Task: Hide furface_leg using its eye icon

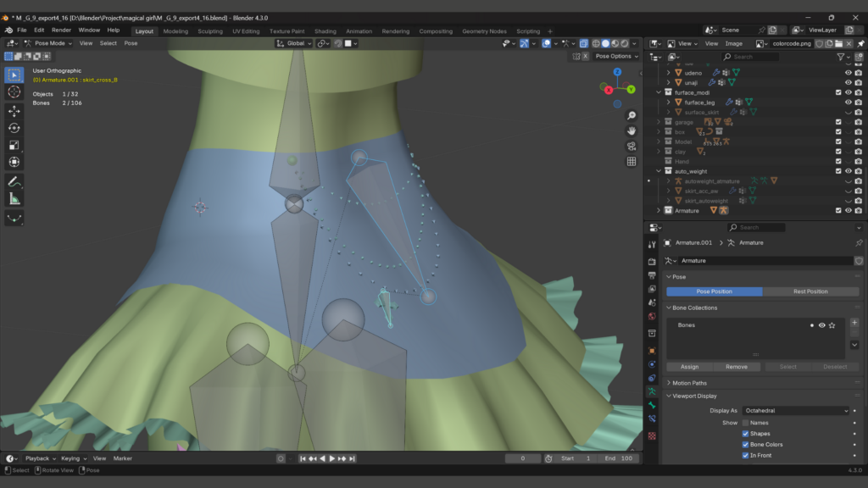Action: pos(848,103)
